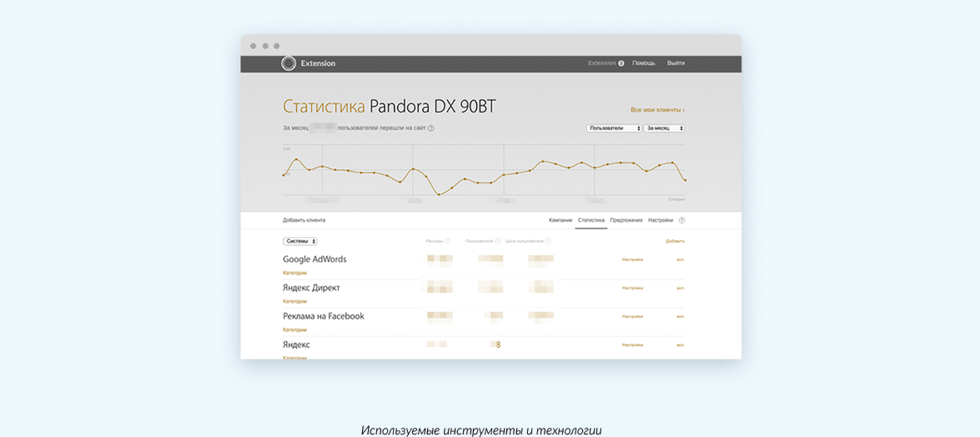
Task: Click the Extension text link with badge in header
Action: (602, 64)
